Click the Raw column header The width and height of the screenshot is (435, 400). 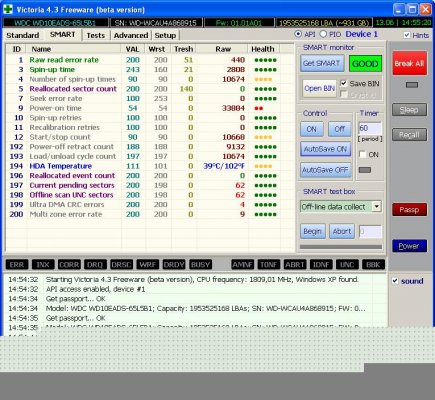(223, 49)
